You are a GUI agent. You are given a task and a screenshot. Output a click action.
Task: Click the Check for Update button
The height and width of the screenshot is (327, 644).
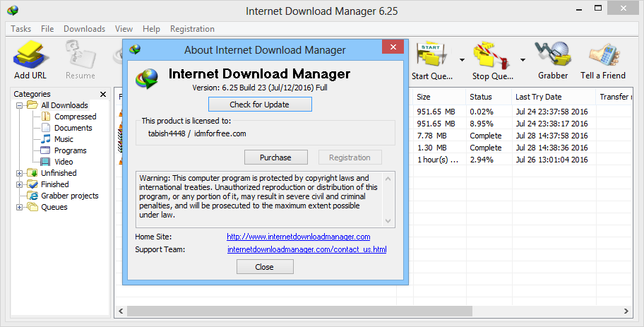pyautogui.click(x=260, y=105)
